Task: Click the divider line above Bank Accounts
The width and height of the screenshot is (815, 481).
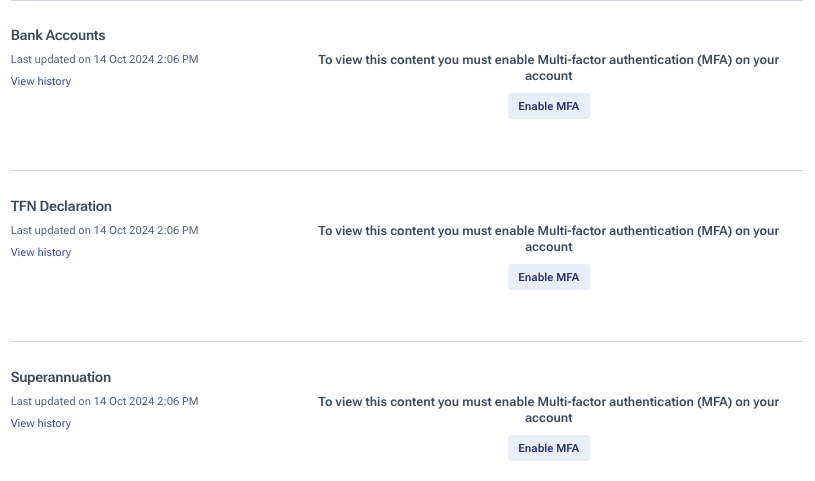Action: click(x=407, y=1)
